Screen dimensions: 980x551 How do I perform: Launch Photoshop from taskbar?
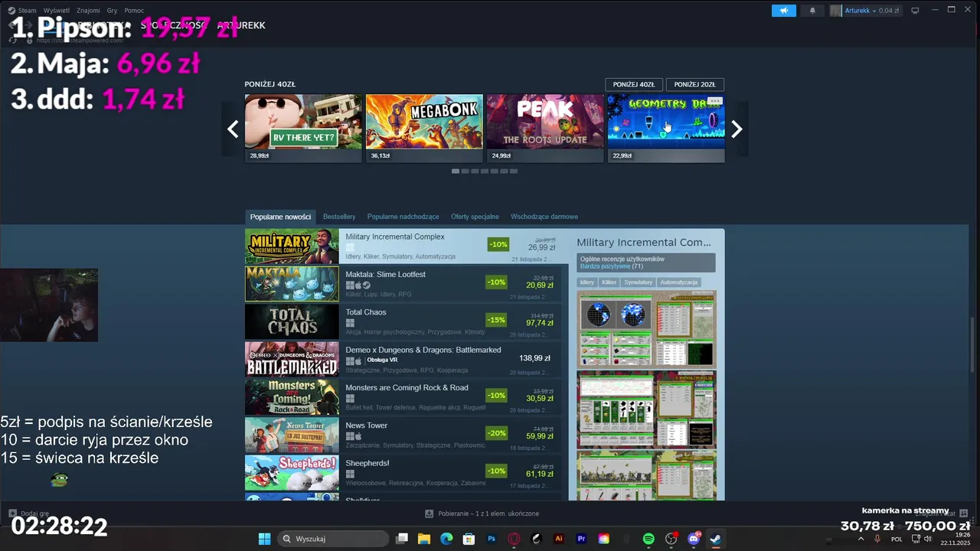(492, 539)
